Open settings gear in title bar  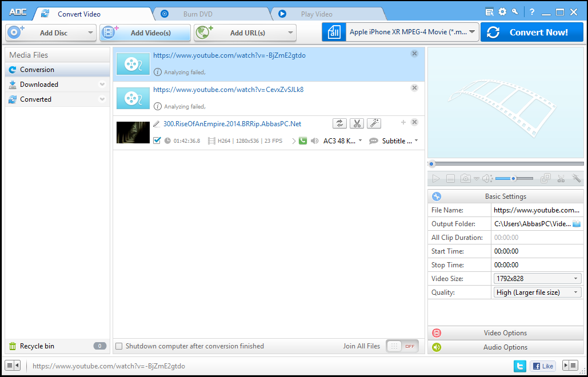point(502,12)
